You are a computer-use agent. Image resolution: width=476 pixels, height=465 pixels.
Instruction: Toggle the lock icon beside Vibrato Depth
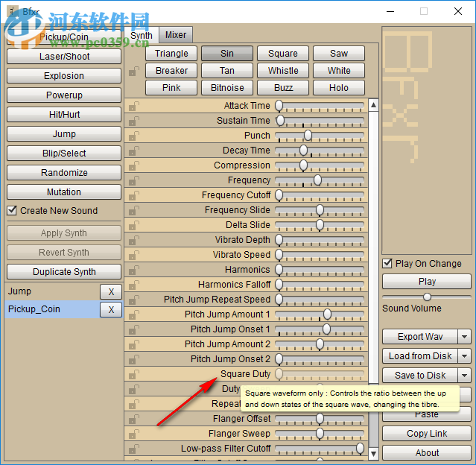point(134,240)
